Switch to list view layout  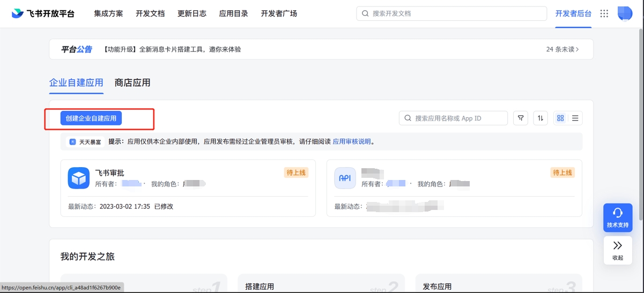575,118
